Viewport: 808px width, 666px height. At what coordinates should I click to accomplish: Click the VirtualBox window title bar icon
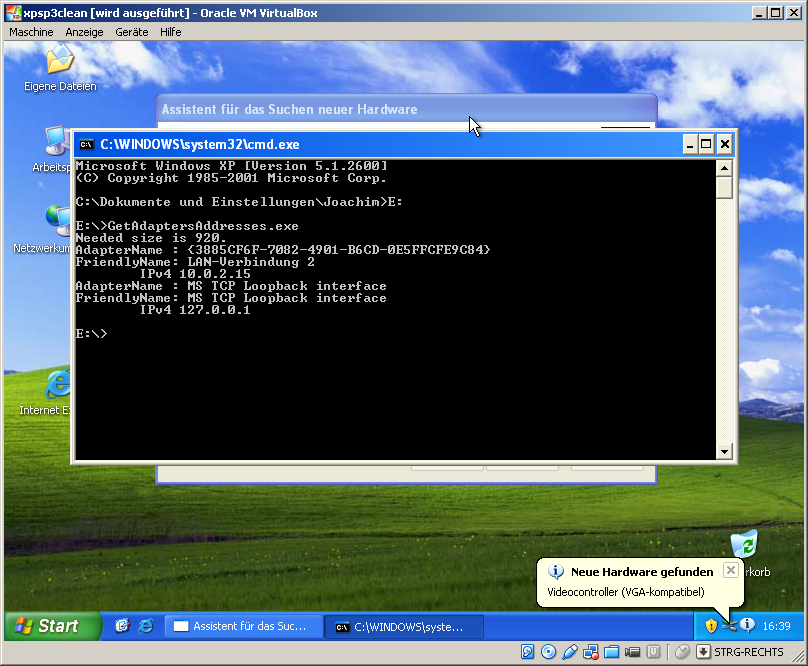tap(14, 12)
